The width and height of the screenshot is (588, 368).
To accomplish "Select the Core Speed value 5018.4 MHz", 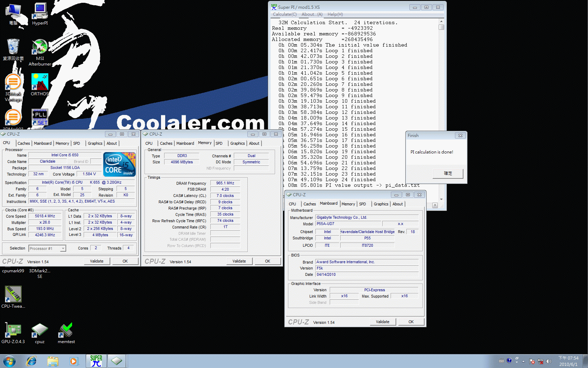I will pos(45,216).
